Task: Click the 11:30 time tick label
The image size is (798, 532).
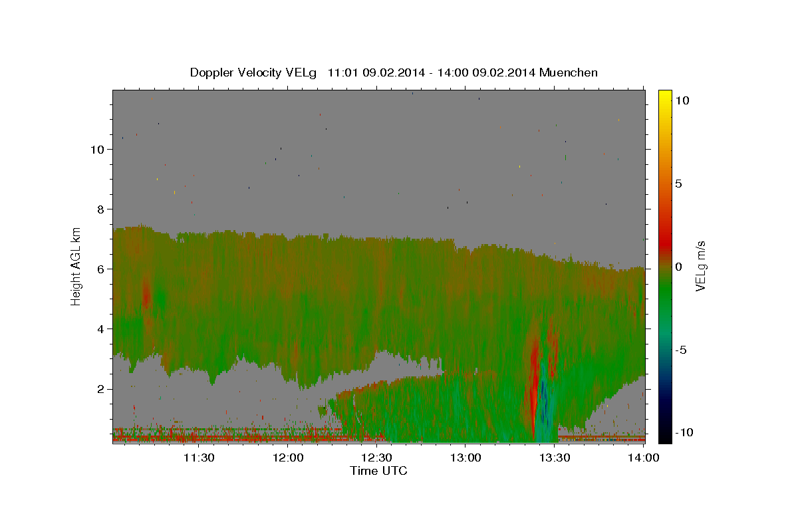Action: coord(199,458)
